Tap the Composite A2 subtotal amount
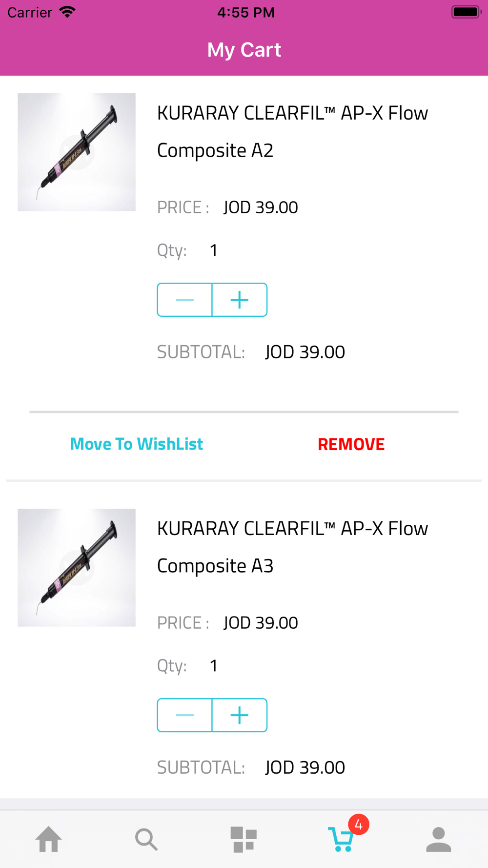This screenshot has height=868, width=488. (x=305, y=352)
